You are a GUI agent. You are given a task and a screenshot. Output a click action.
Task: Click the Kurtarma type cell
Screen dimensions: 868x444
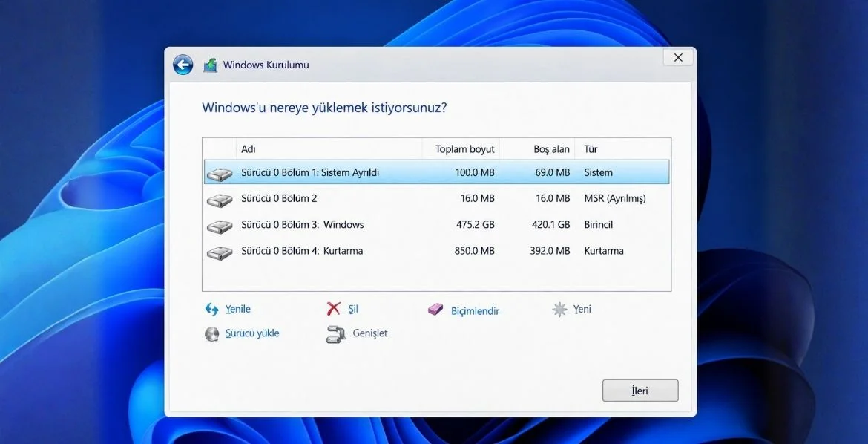coord(604,250)
